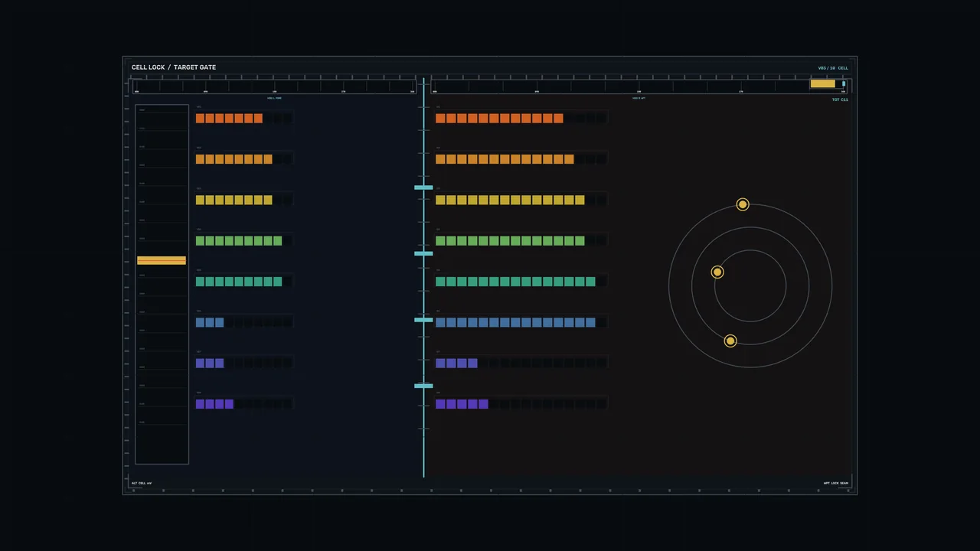Click the red-orange cell bar in the left panel

[243, 118]
